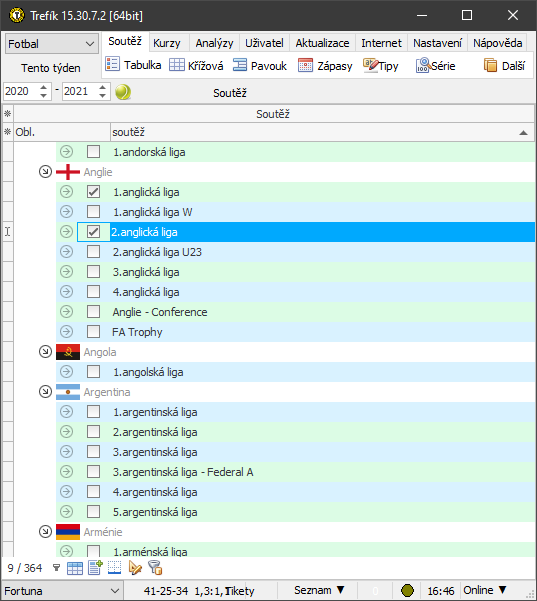The width and height of the screenshot is (537, 601).
Task: Open the Křížová cross table view
Action: tap(196, 66)
